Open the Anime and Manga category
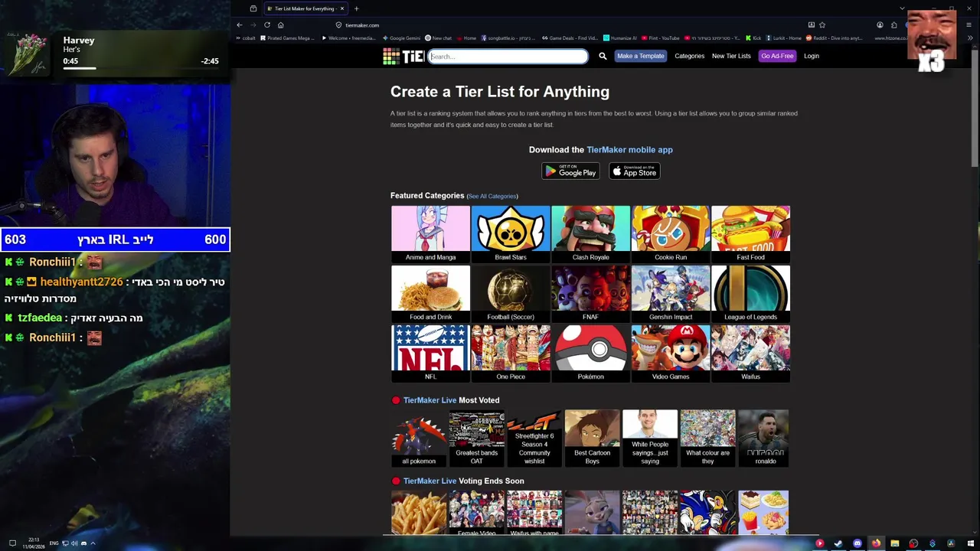This screenshot has height=551, width=980. click(x=430, y=234)
